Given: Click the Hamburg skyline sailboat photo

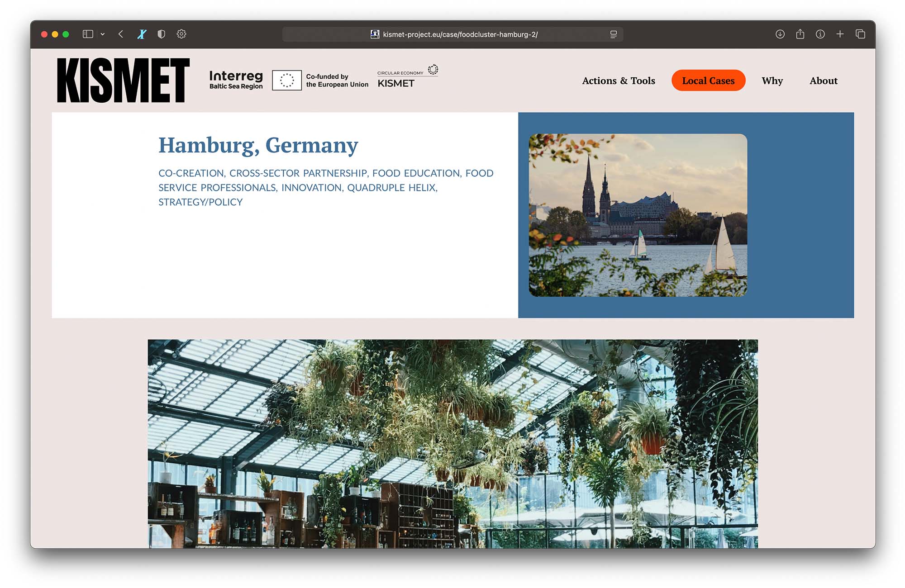Looking at the screenshot, I should click(638, 215).
